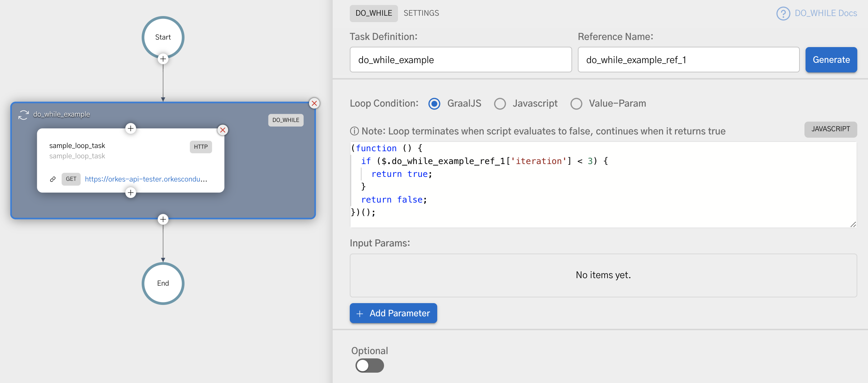Remove the do_while_example loop with red X

(x=314, y=103)
